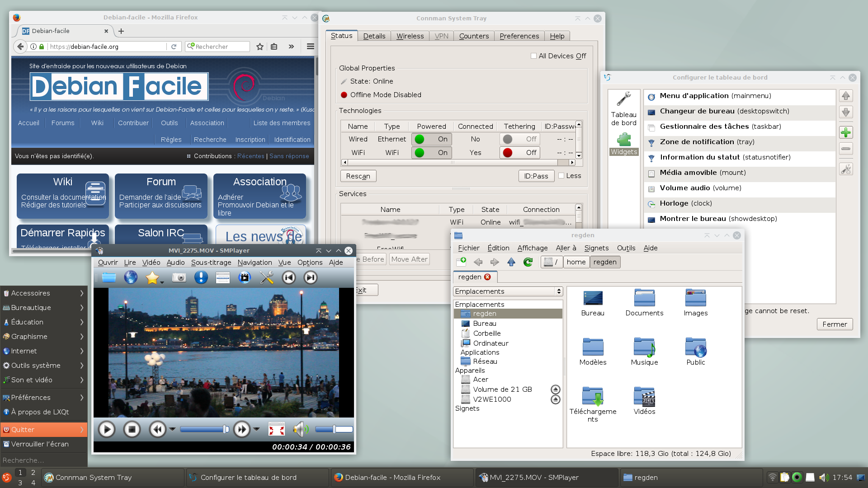Adjust the SMPlayer volume slider

334,429
